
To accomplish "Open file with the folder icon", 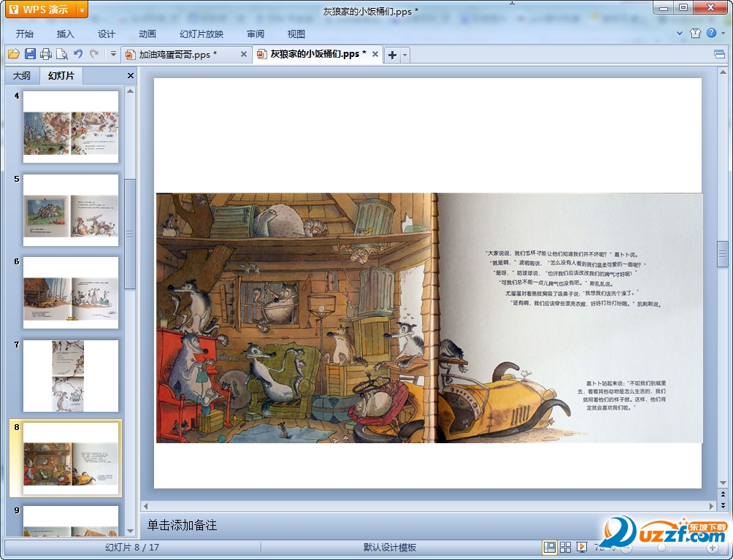I will pyautogui.click(x=14, y=54).
